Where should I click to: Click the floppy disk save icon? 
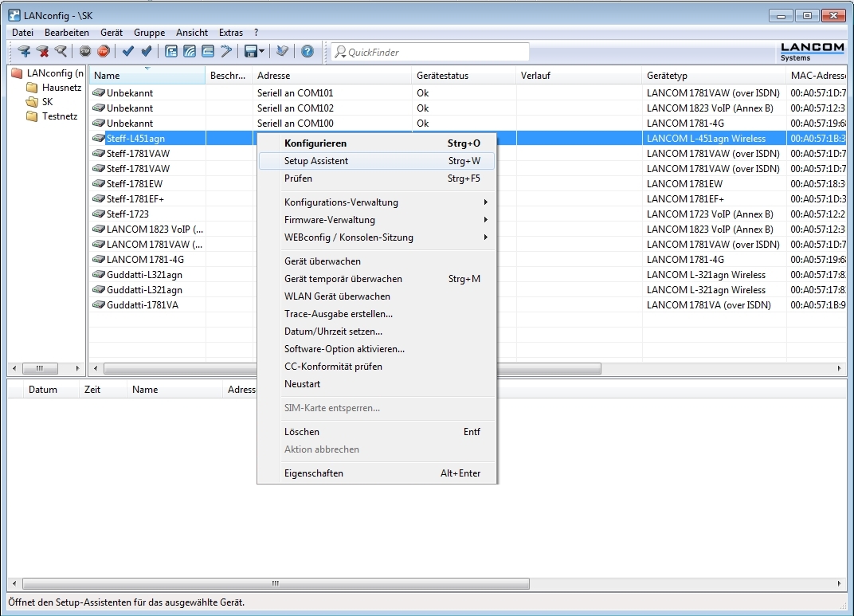pos(250,52)
